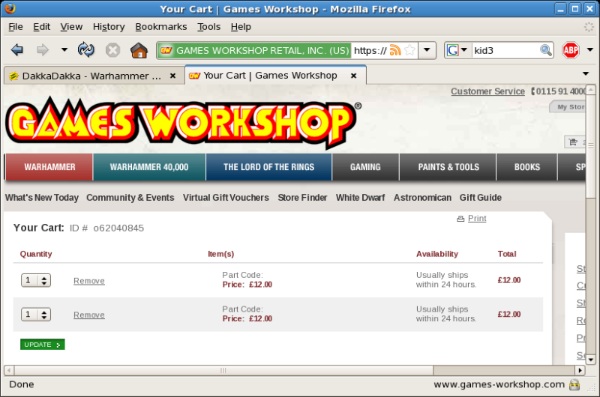Open the Adblock Plus dropdown arrow
Screen dimensions: 600x397
tap(590, 50)
